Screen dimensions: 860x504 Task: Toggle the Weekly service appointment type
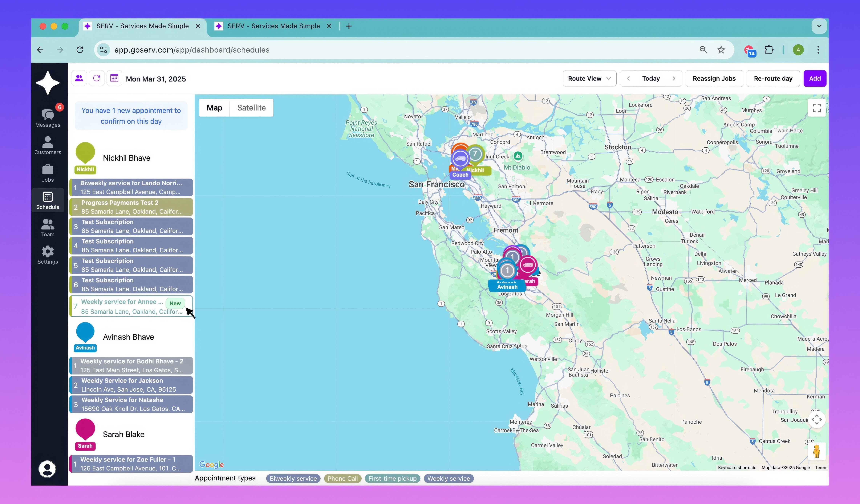[448, 478]
